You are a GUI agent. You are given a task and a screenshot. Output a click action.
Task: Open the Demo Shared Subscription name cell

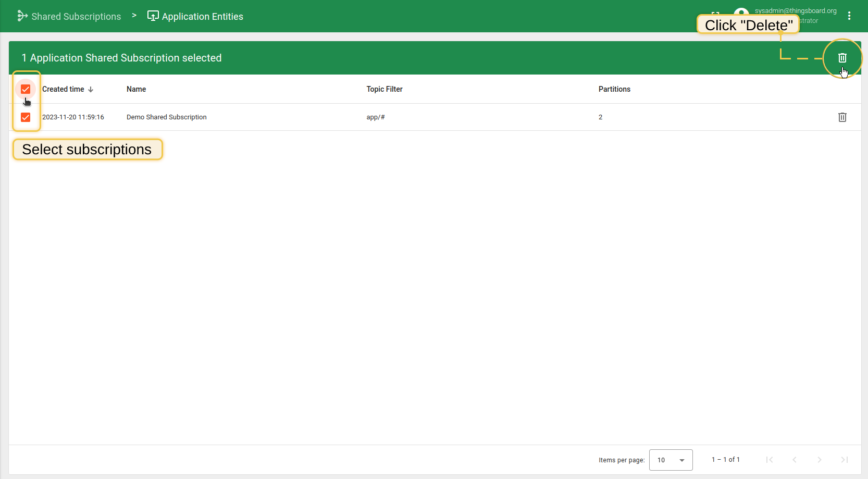[x=166, y=117]
